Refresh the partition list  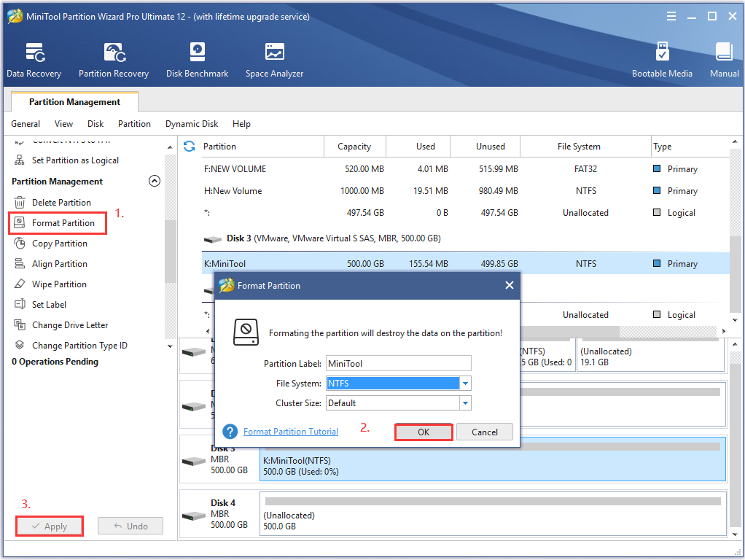point(189,147)
